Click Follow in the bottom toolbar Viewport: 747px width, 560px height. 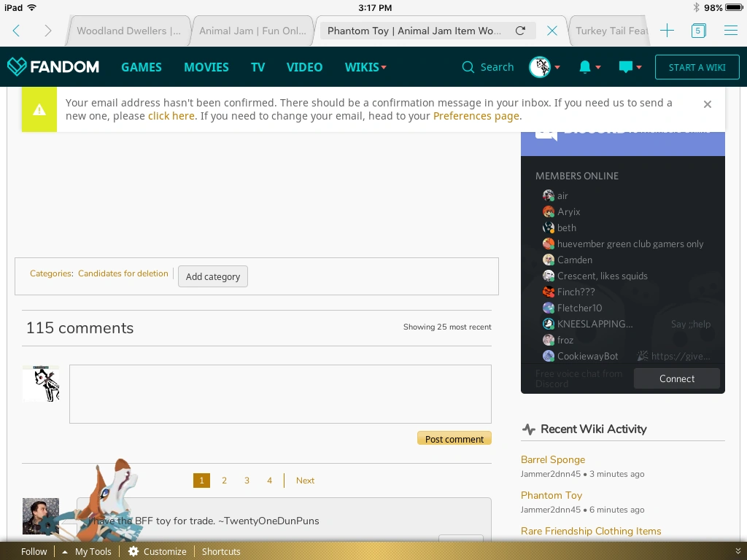click(34, 551)
